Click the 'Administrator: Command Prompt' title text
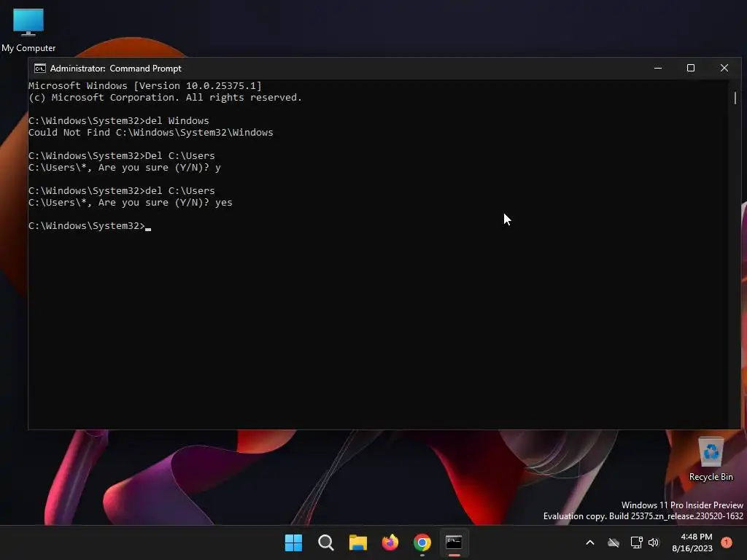The height and width of the screenshot is (560, 747). [116, 68]
